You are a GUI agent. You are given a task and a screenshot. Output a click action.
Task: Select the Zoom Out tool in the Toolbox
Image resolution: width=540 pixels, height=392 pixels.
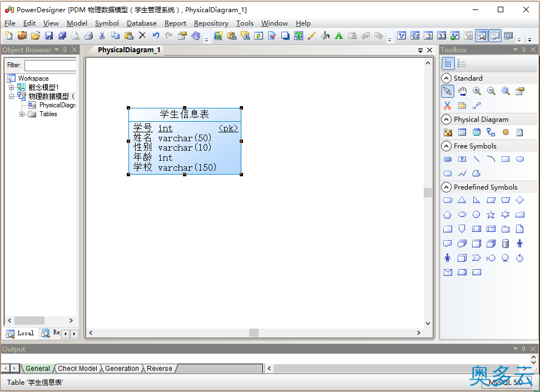click(491, 91)
